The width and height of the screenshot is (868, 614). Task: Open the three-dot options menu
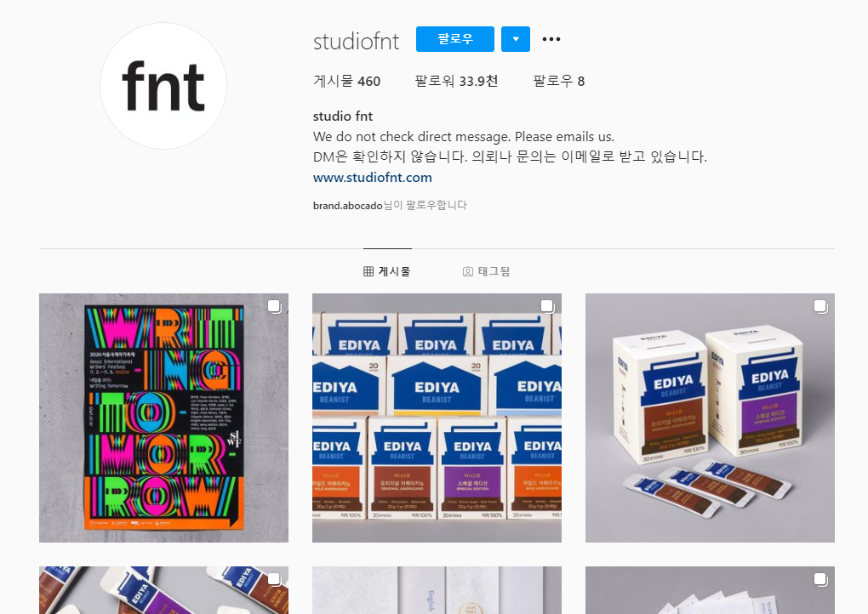click(x=551, y=39)
